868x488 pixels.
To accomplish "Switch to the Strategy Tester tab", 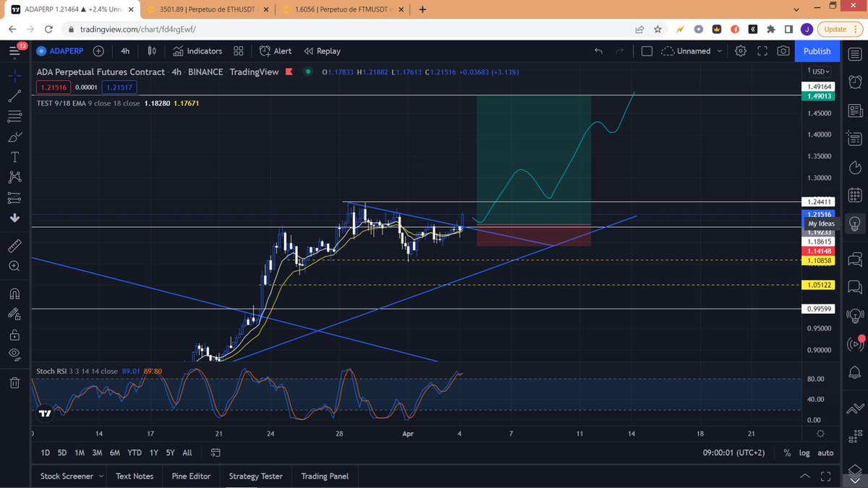I will [255, 476].
